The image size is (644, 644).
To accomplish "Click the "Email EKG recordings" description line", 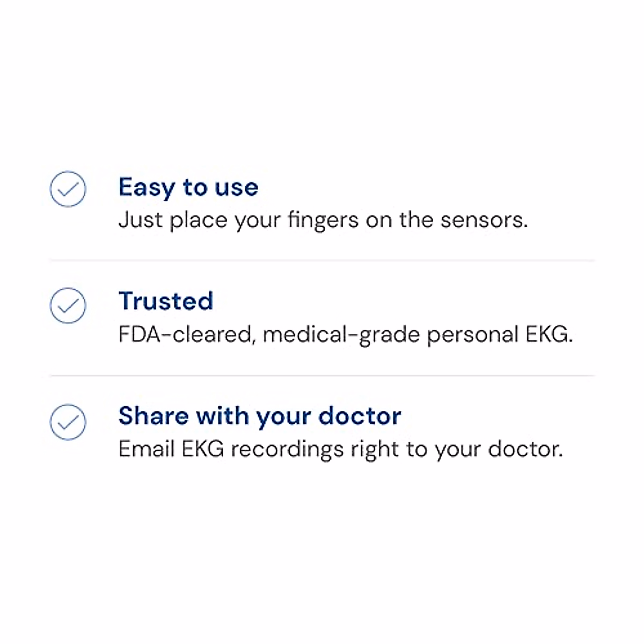I will click(341, 449).
